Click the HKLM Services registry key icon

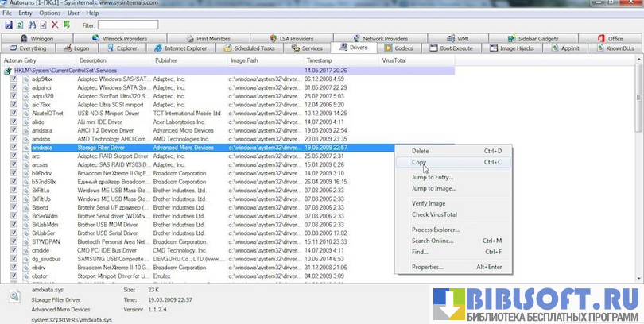8,71
